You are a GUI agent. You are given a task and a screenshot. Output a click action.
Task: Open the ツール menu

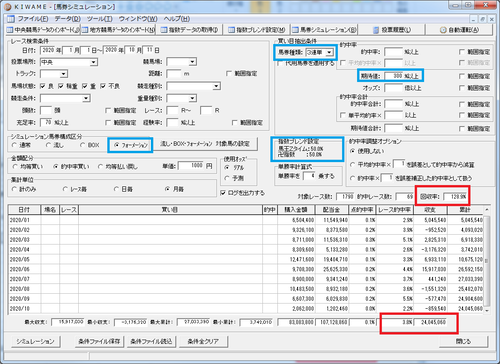tap(100, 19)
